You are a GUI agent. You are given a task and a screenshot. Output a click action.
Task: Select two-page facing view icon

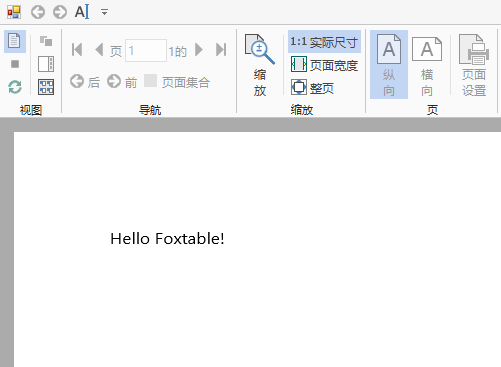[x=46, y=64]
